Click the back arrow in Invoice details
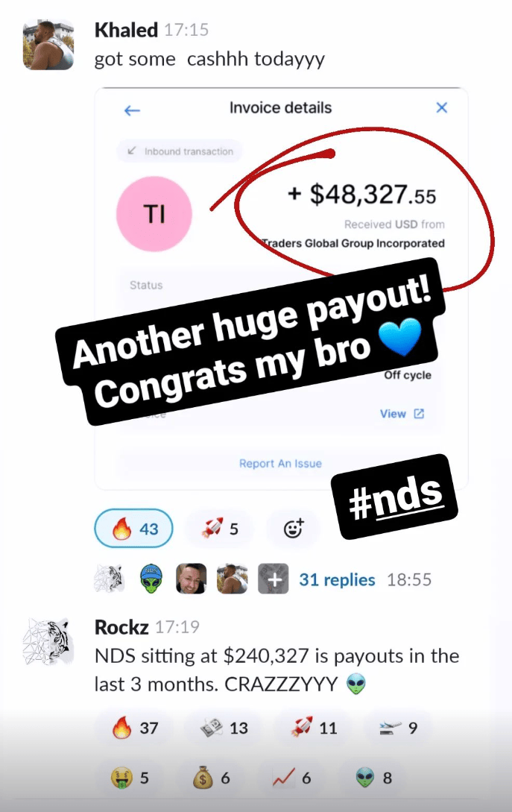The image size is (512, 812). pyautogui.click(x=133, y=110)
